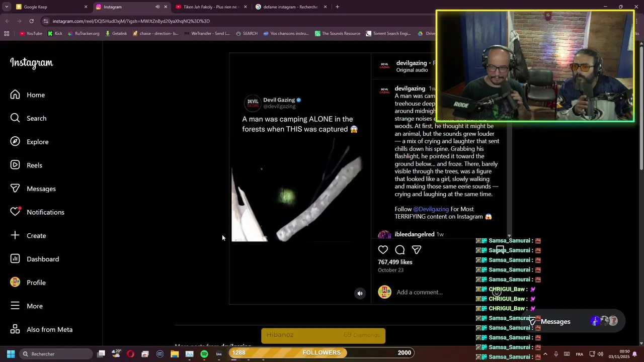This screenshot has height=362, width=644.
Task: Open the @Devilgazing mention link
Action: point(431,209)
